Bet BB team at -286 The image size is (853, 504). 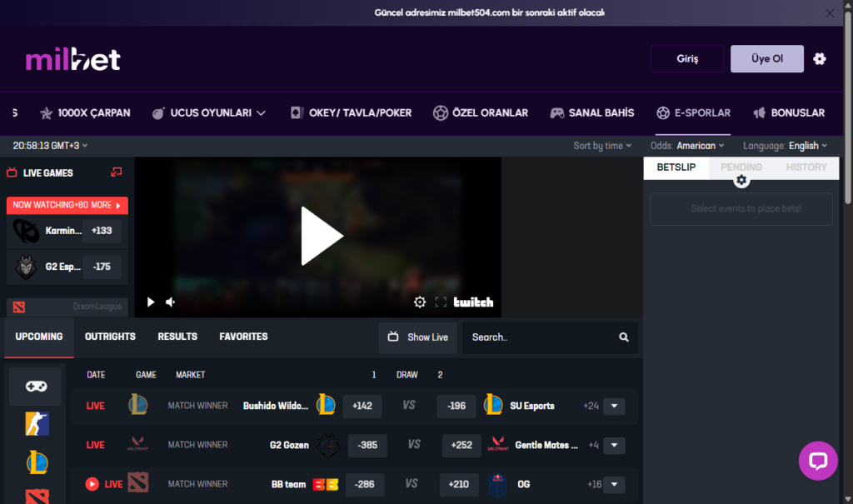[365, 484]
